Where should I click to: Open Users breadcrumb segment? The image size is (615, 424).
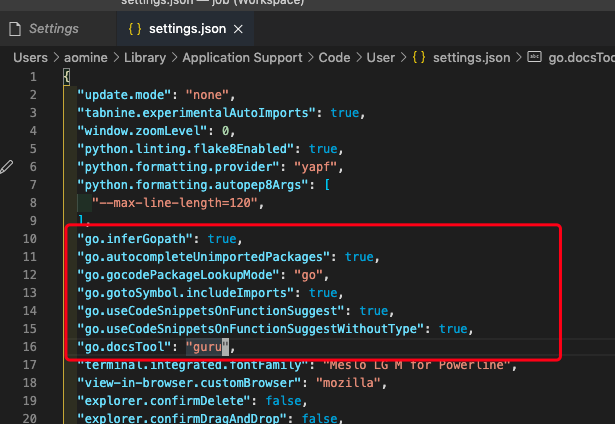click(30, 58)
